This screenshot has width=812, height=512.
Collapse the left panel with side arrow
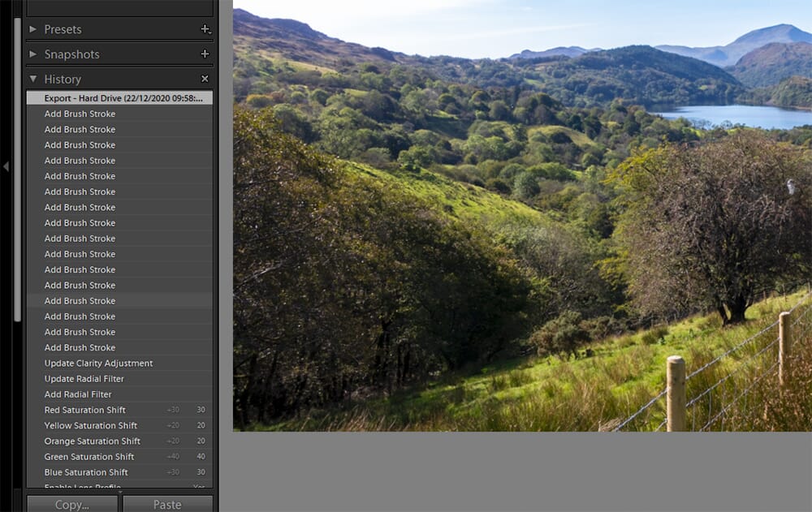[6, 166]
